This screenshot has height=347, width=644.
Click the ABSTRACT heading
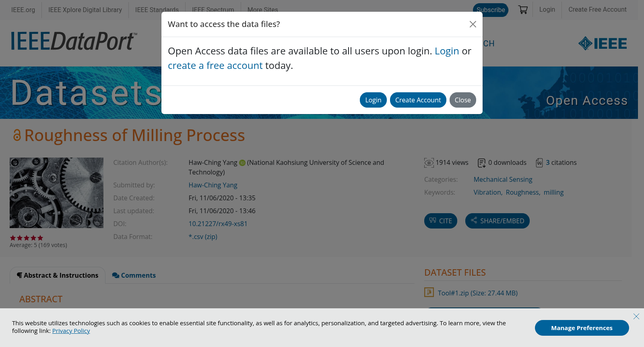[41, 299]
